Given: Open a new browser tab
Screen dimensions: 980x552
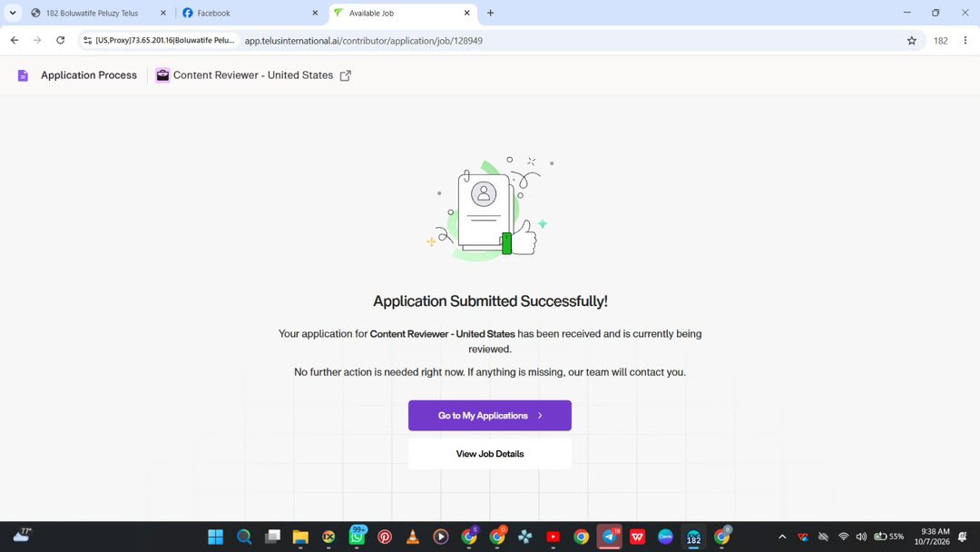Looking at the screenshot, I should coord(490,13).
